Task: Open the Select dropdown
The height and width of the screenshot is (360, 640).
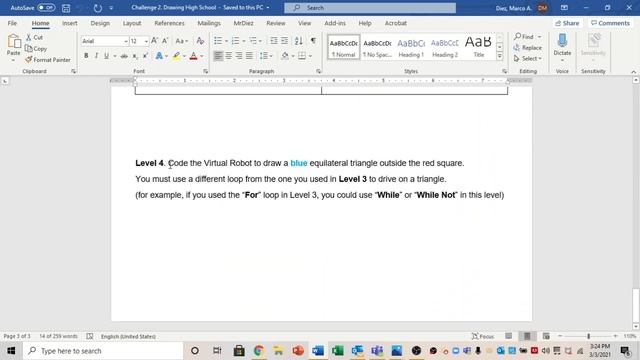Action: click(528, 59)
